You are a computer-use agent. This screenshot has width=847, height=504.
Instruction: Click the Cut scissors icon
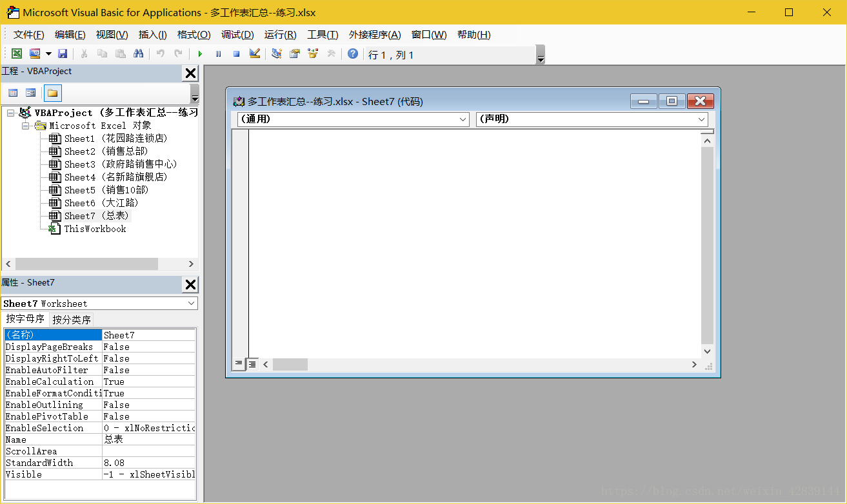[x=84, y=54]
